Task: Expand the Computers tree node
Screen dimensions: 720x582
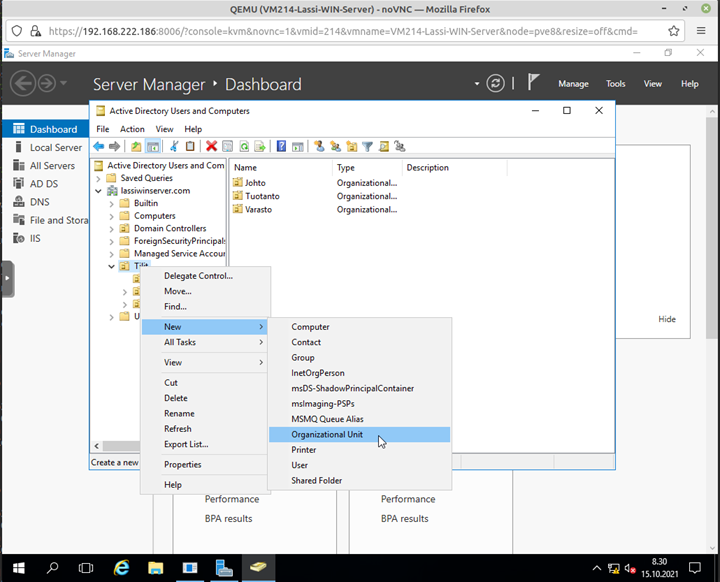Action: [x=112, y=216]
